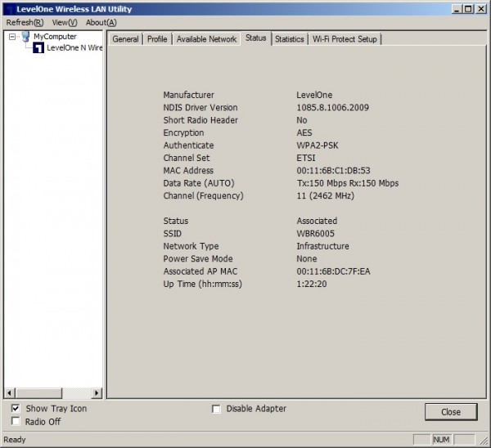Open the Refresh(R) menu
Image resolution: width=491 pixels, height=448 pixels.
click(25, 23)
